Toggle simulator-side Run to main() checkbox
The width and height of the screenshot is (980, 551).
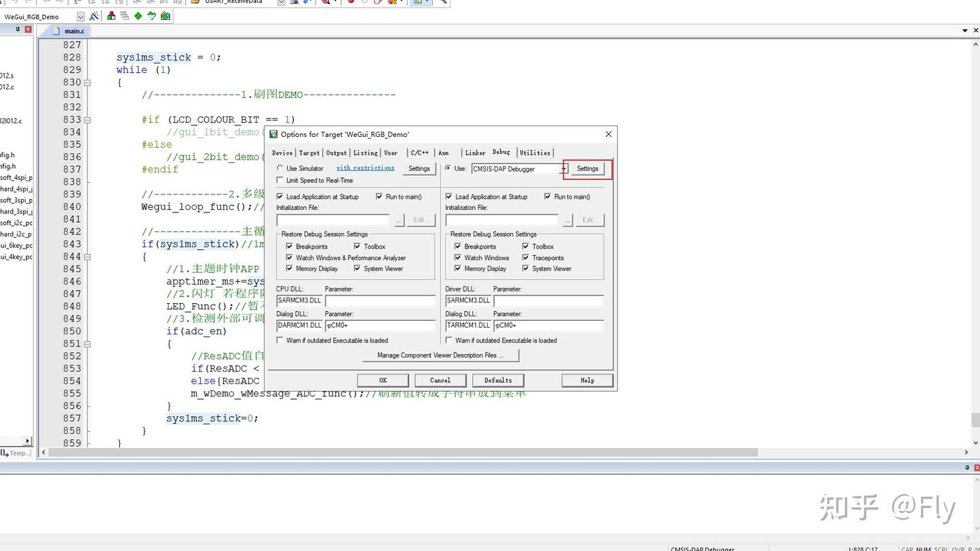tap(379, 197)
